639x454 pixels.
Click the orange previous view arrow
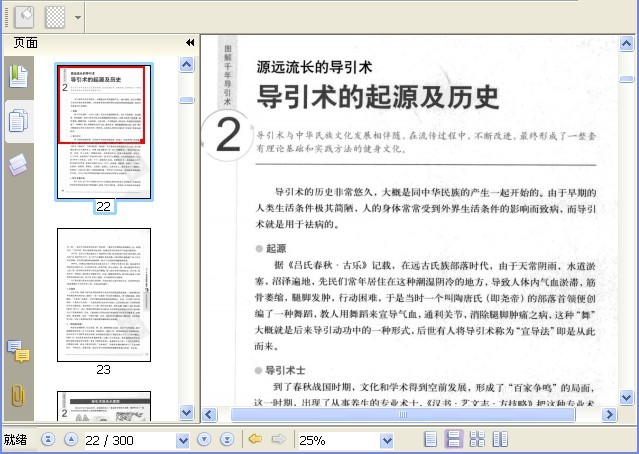pos(255,439)
